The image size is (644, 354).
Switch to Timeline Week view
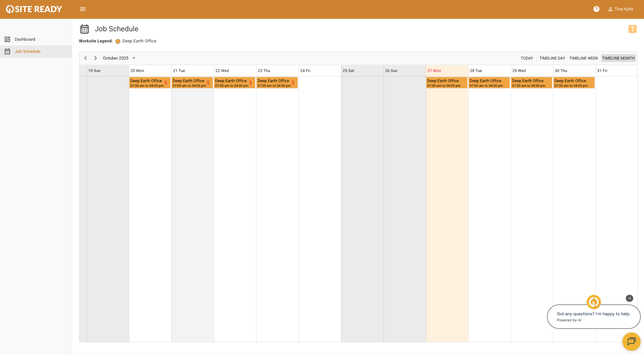pos(583,58)
